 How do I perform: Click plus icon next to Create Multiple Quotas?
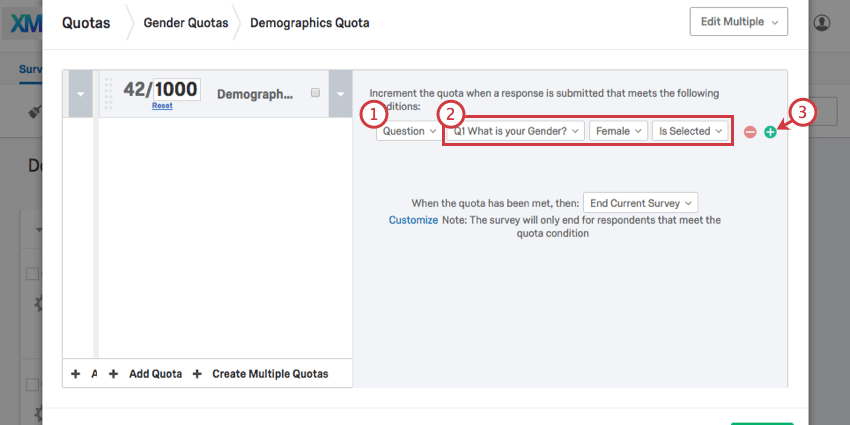[x=197, y=374]
